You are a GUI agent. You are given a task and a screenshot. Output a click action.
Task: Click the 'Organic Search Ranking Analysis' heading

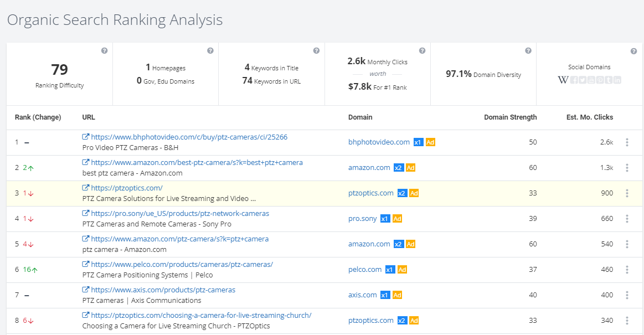115,20
